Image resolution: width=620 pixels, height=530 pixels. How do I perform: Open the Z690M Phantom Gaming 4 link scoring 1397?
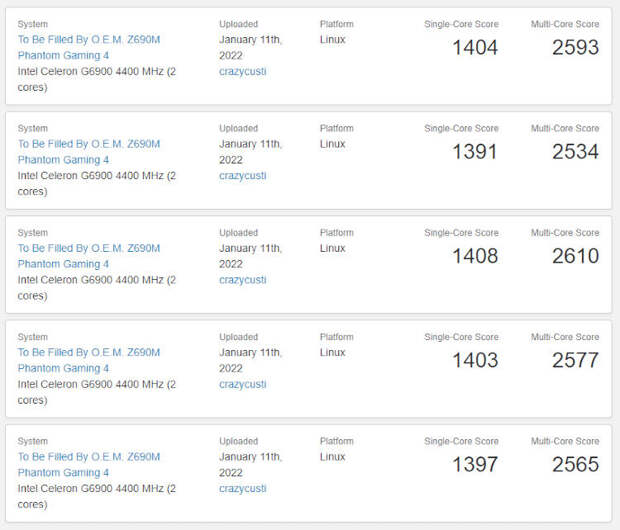(x=88, y=464)
